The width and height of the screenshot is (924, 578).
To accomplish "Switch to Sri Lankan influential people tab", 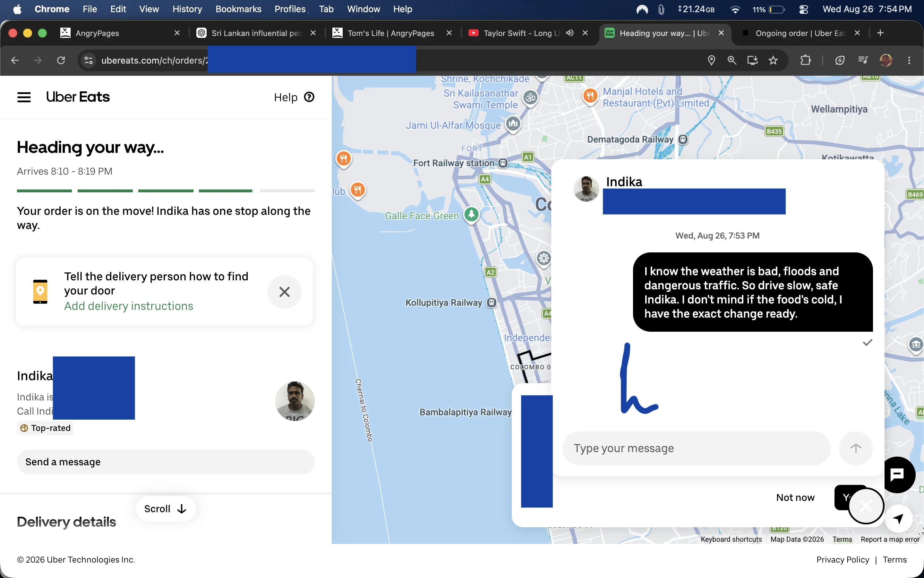I will [257, 33].
